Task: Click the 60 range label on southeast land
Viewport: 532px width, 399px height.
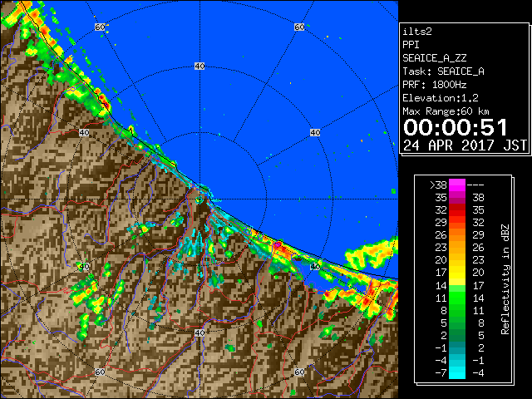Action: [299, 372]
